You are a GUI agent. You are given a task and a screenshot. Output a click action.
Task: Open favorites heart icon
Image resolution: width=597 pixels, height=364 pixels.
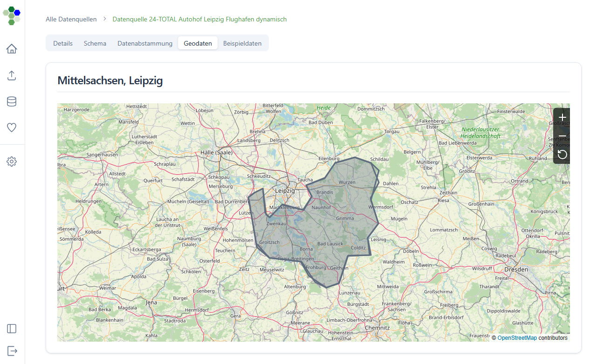(12, 128)
